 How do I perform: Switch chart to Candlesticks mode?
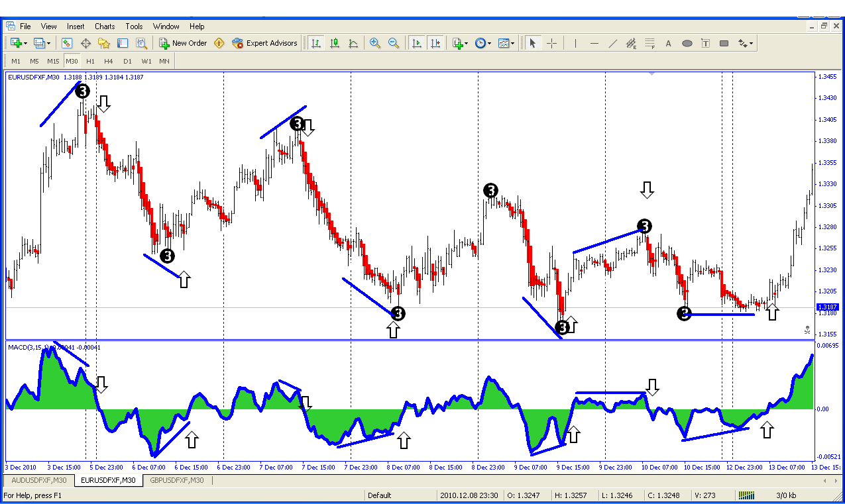(335, 43)
